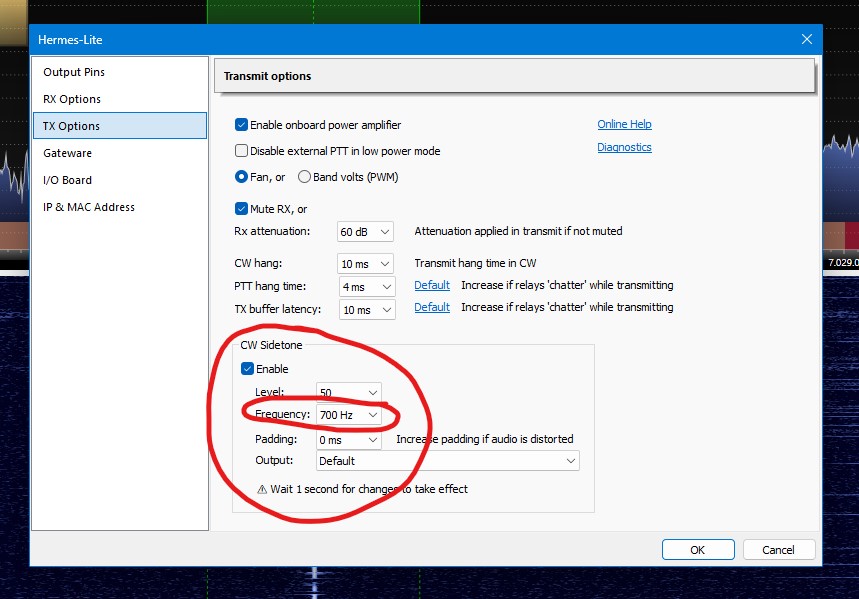Screen dimensions: 859x599
Task: Open the Output Pins settings page
Action: (x=74, y=72)
